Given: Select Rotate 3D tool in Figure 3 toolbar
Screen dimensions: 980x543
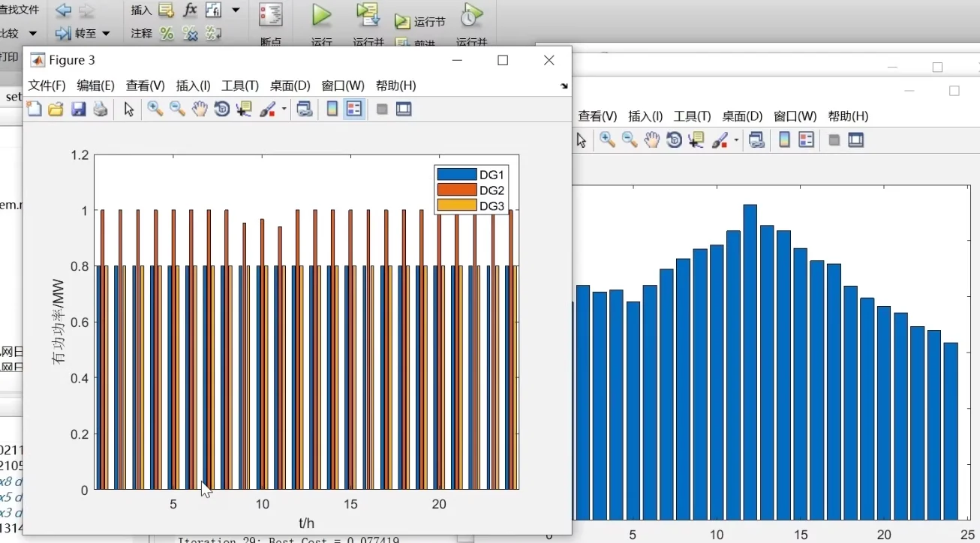Looking at the screenshot, I should pyautogui.click(x=221, y=109).
